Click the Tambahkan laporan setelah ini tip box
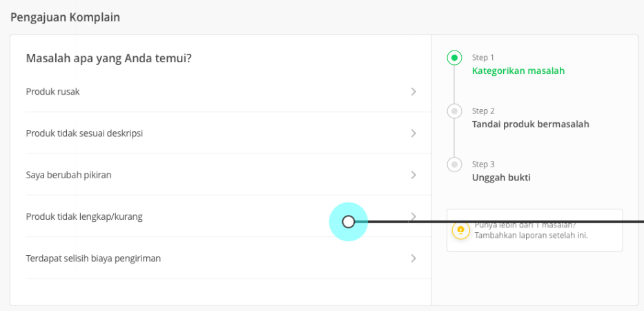The width and height of the screenshot is (644, 311). 535,230
